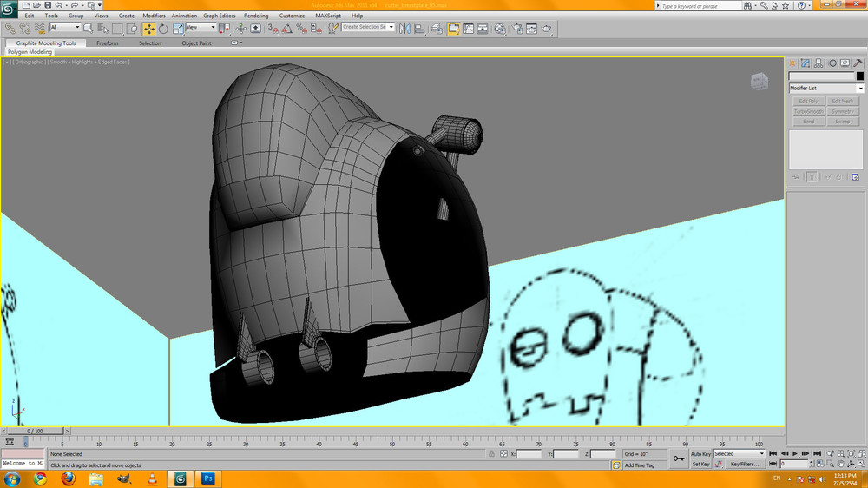
Task: Select the Move transform tool
Action: [148, 29]
